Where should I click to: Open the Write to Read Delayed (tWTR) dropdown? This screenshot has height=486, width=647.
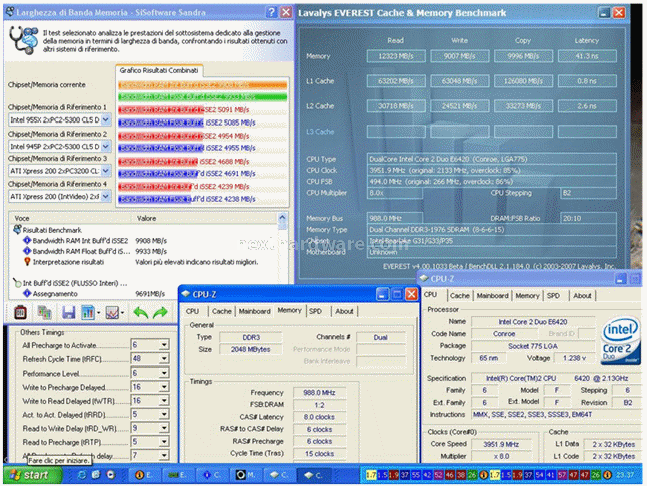[x=164, y=401]
